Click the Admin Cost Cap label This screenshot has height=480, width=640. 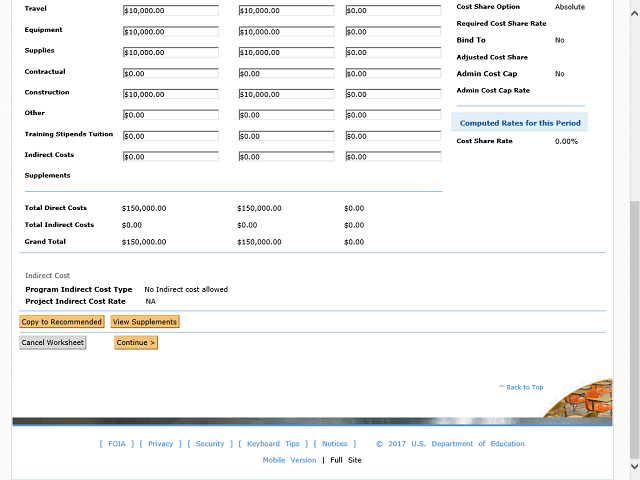[x=487, y=74]
